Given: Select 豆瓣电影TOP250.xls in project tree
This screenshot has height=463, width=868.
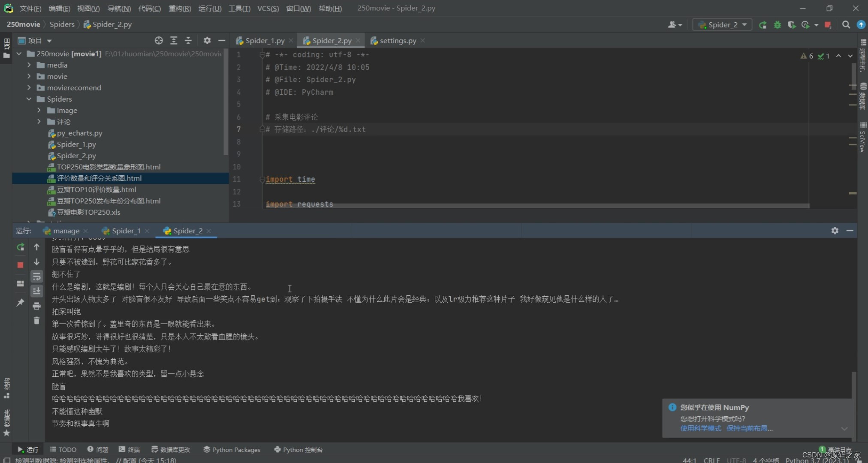Looking at the screenshot, I should coord(88,212).
